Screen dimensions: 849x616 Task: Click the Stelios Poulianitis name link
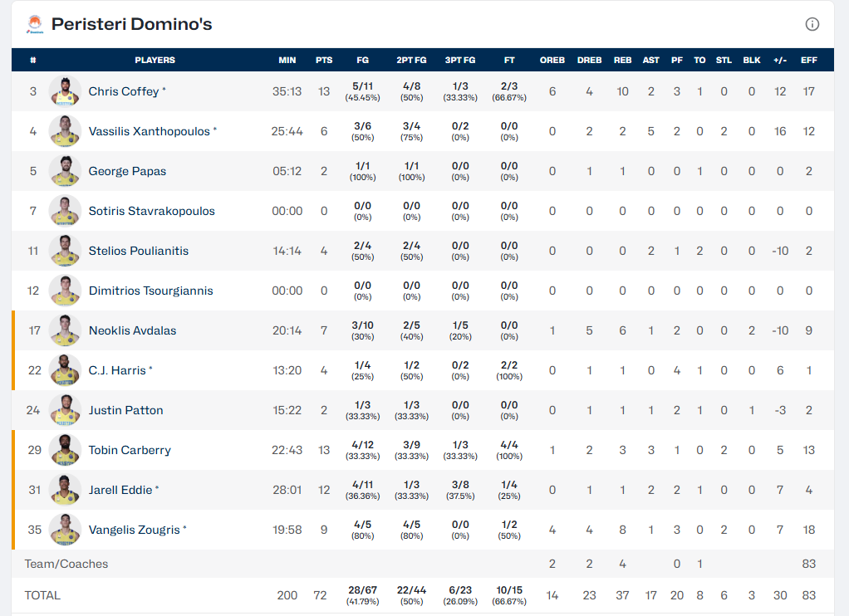(x=139, y=251)
